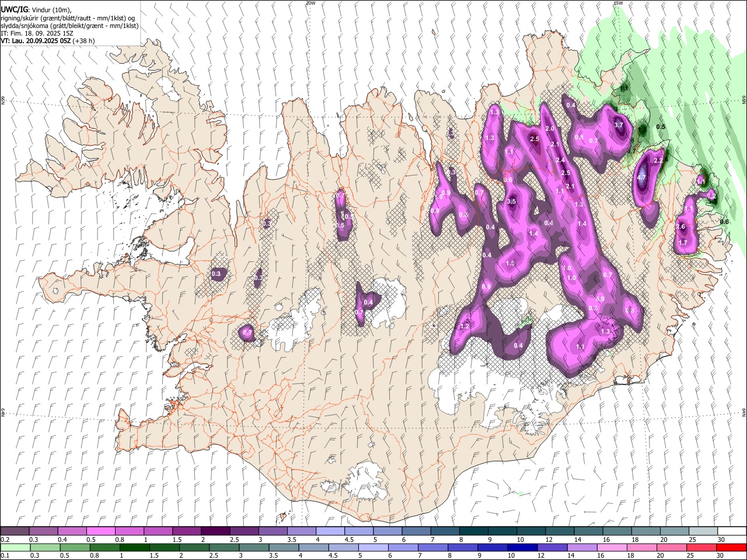The width and height of the screenshot is (747, 560).
Task: Click the bright pink swatch between 0.5 and 0.8, upper scale
Action: click(101, 531)
